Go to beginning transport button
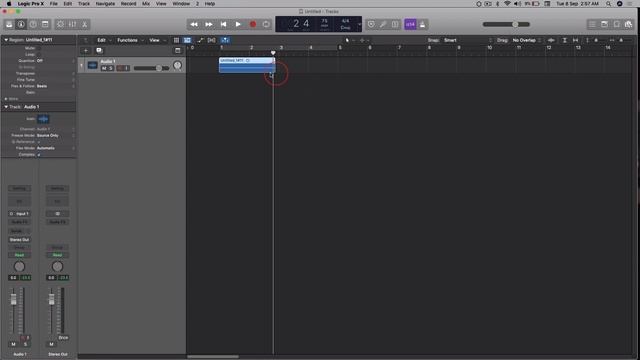Image resolution: width=640 pixels, height=360 pixels. 223,24
